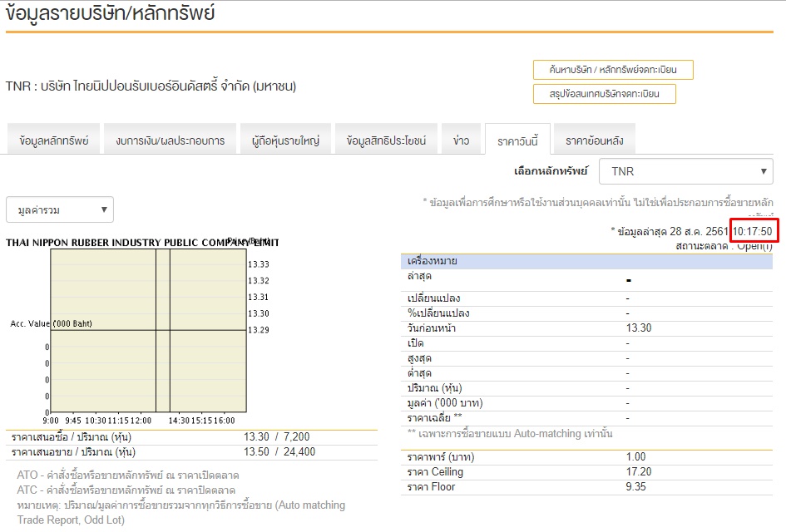Switch to งบการเงิน/ผลประกอบการ tab
786x532 pixels.
pyautogui.click(x=170, y=140)
